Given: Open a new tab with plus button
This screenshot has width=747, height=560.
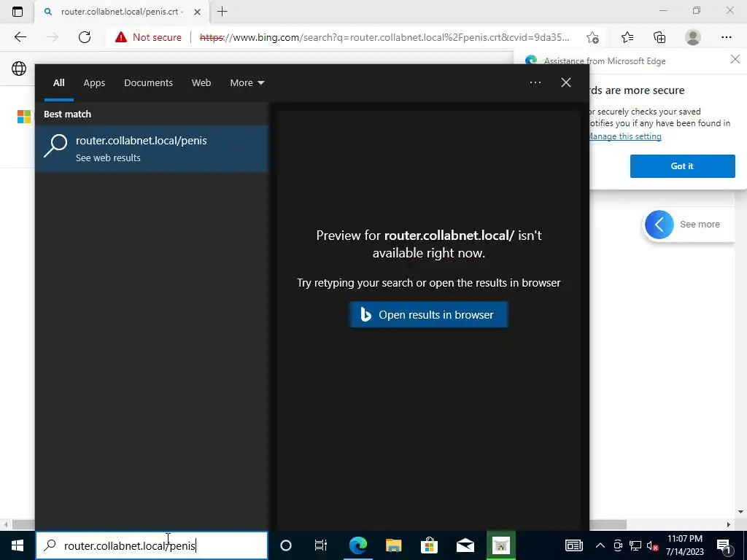Looking at the screenshot, I should coord(222,12).
